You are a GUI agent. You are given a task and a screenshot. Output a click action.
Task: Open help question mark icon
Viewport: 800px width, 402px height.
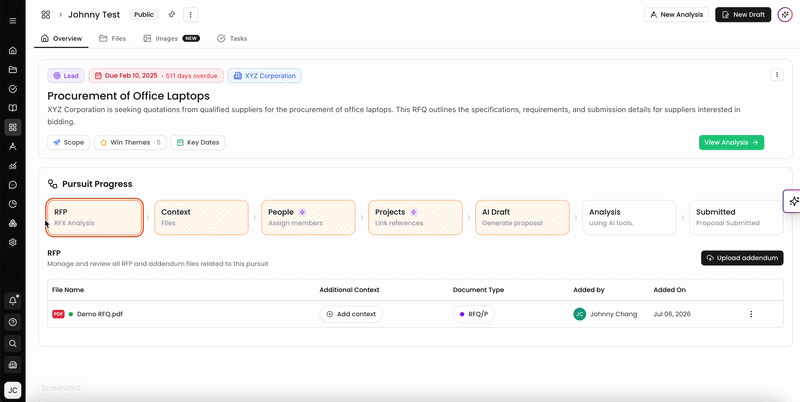click(13, 322)
